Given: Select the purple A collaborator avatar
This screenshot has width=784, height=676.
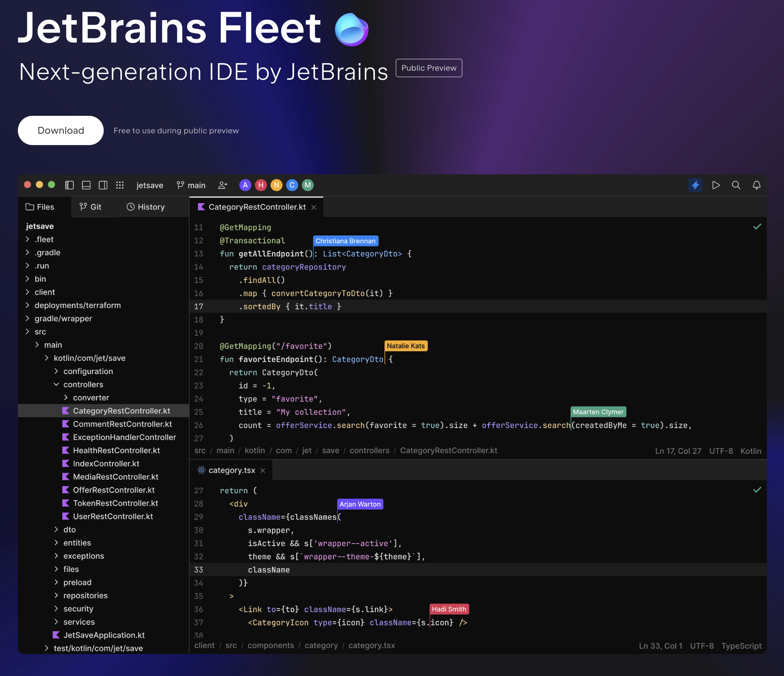Looking at the screenshot, I should pyautogui.click(x=245, y=185).
